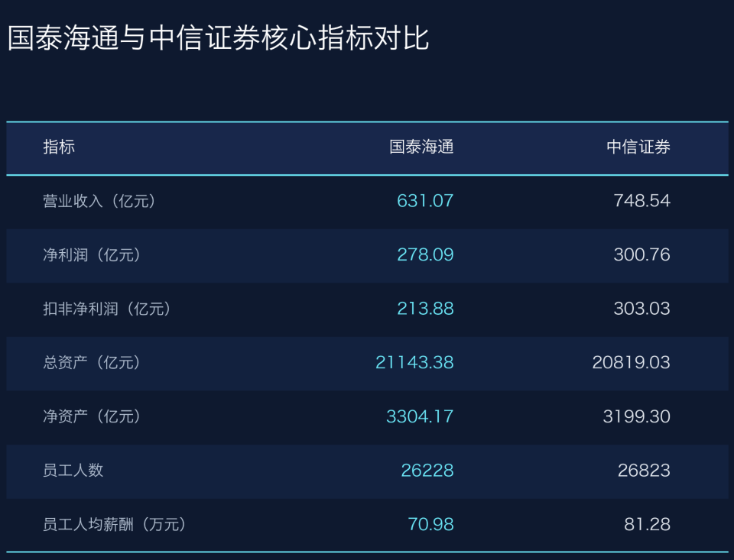Select the 213.88 value
Image resolution: width=734 pixels, height=560 pixels.
(x=425, y=309)
